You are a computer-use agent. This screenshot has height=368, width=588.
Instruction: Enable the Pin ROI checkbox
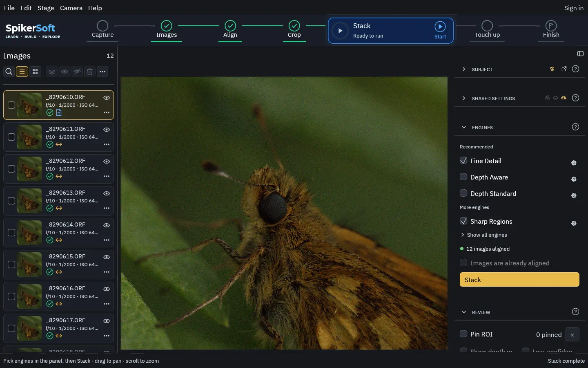tap(463, 334)
